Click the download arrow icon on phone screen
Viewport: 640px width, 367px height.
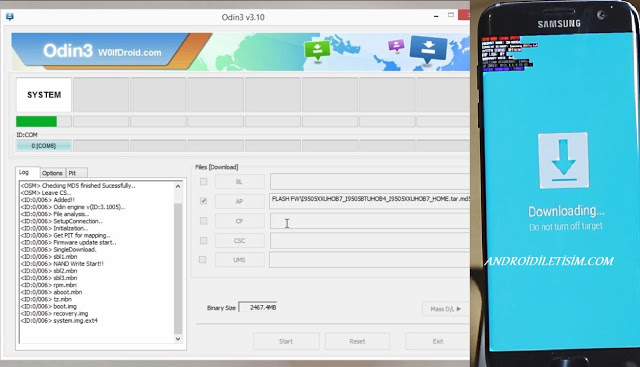click(563, 160)
